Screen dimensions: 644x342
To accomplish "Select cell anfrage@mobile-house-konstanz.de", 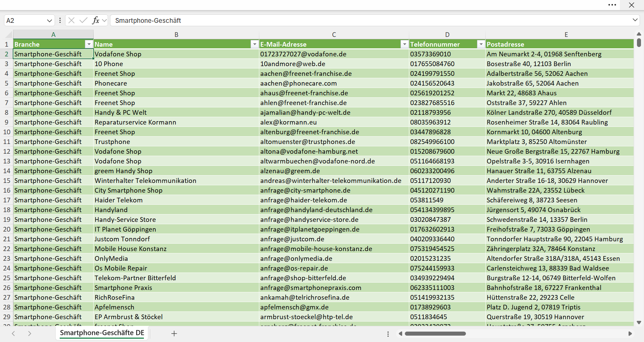I will [x=334, y=249].
